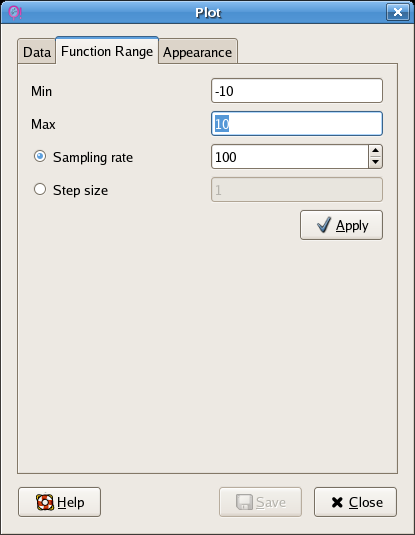Select the Sampling rate radio button
Image resolution: width=415 pixels, height=535 pixels.
(x=40, y=156)
